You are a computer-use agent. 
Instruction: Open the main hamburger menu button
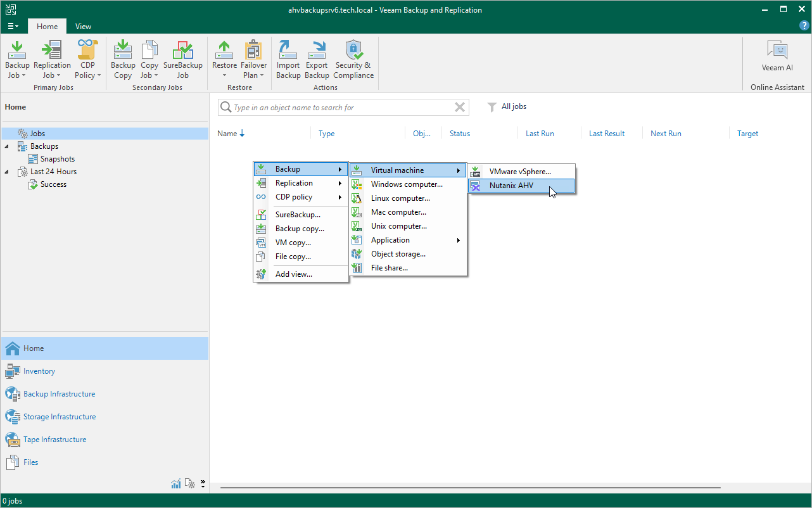coord(13,26)
